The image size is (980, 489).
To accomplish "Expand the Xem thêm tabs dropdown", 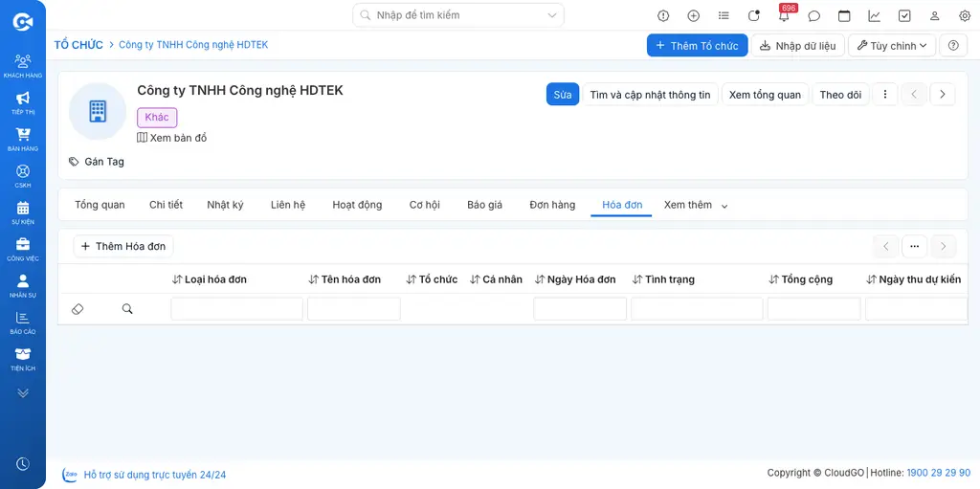I will [696, 205].
